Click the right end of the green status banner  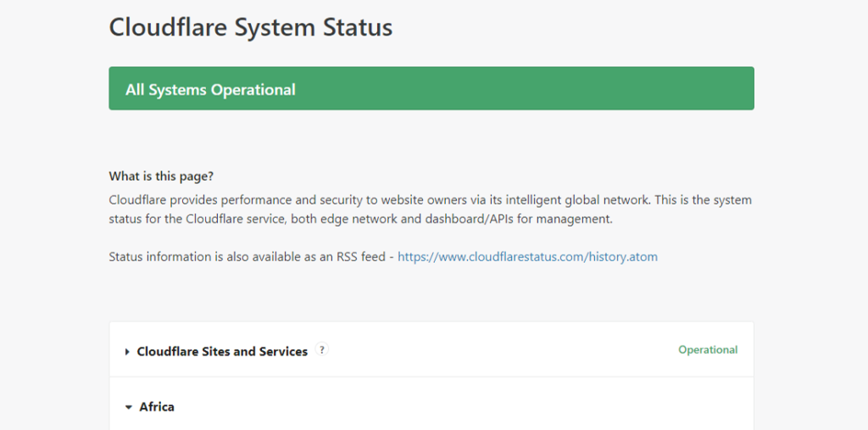[729, 89]
